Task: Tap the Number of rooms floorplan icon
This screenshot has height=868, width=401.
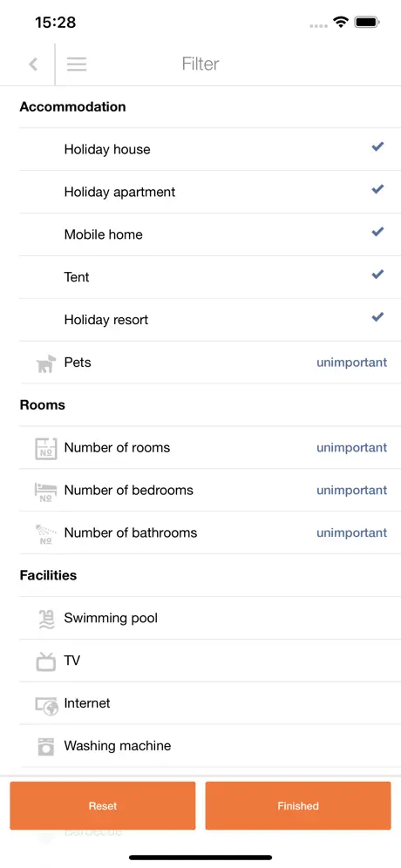Action: click(46, 449)
